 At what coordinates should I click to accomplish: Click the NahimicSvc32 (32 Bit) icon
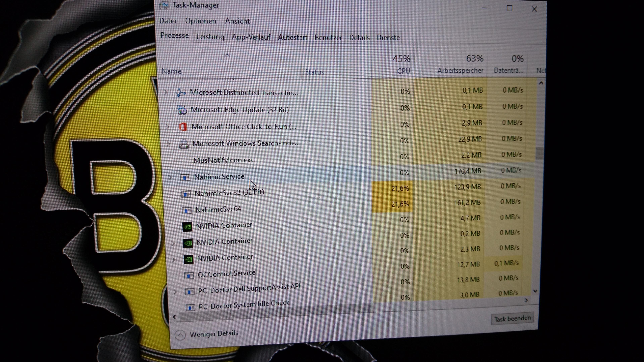tap(186, 194)
